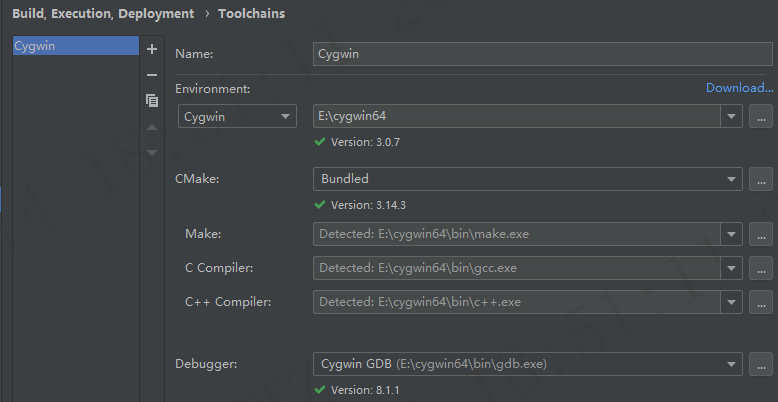Viewport: 778px width, 402px height.
Task: Click the Name input field
Action: coord(542,54)
